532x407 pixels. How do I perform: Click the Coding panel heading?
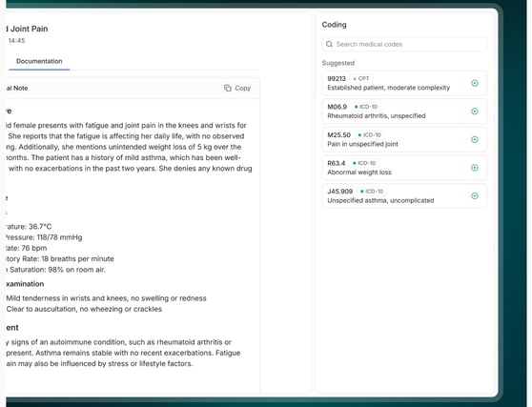tap(335, 25)
